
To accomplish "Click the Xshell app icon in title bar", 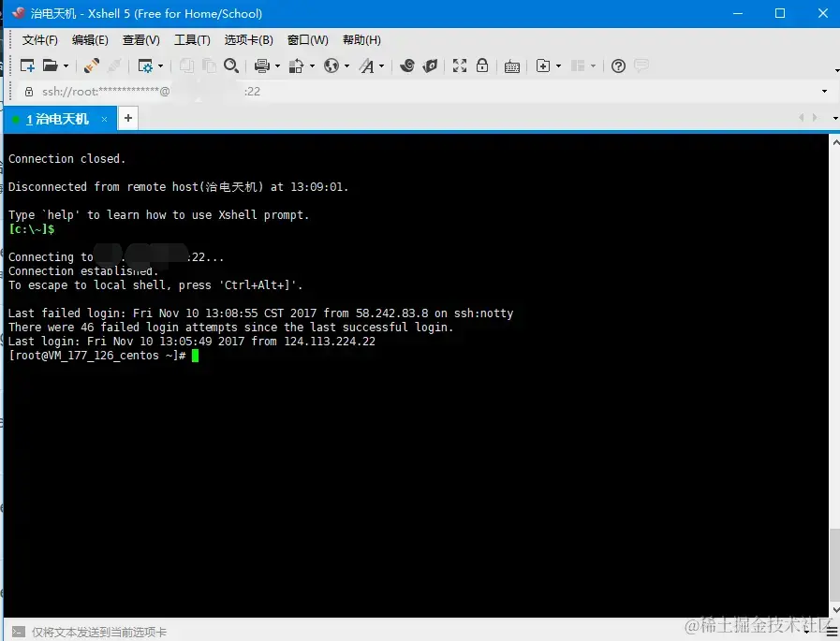I will 18,13.
